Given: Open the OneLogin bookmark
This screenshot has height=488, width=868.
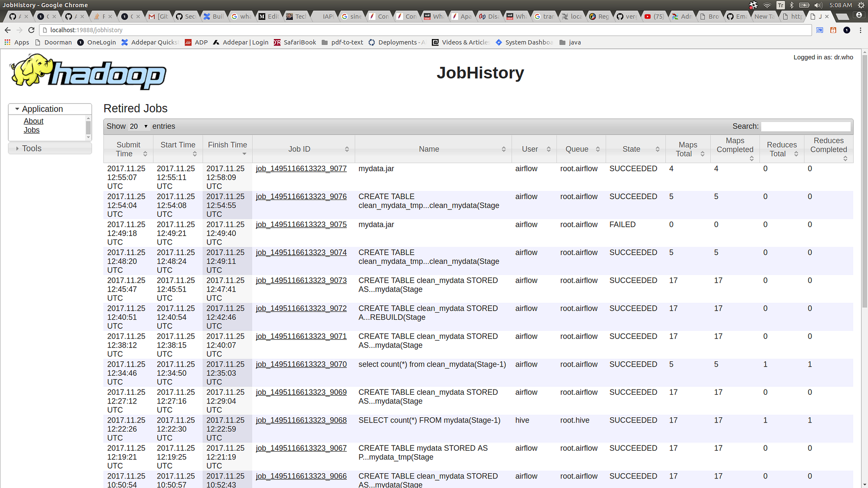Looking at the screenshot, I should click(97, 42).
